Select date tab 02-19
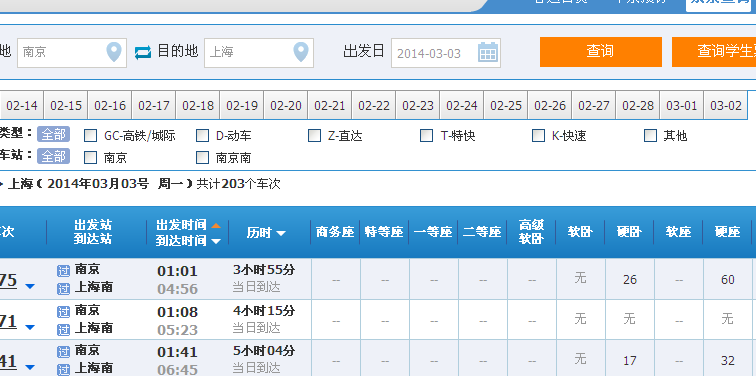The width and height of the screenshot is (756, 376). [242, 106]
